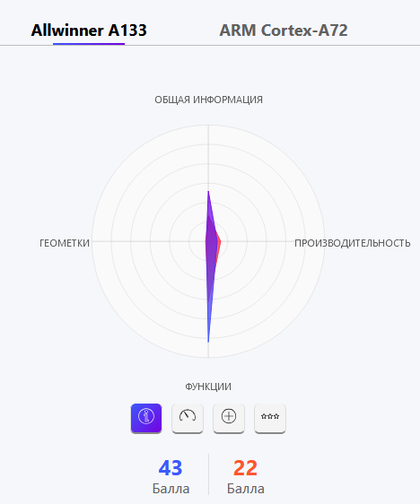Click the ПРОИЗВОДИТЕЛЬНОСТЬ axis label

[x=353, y=243]
